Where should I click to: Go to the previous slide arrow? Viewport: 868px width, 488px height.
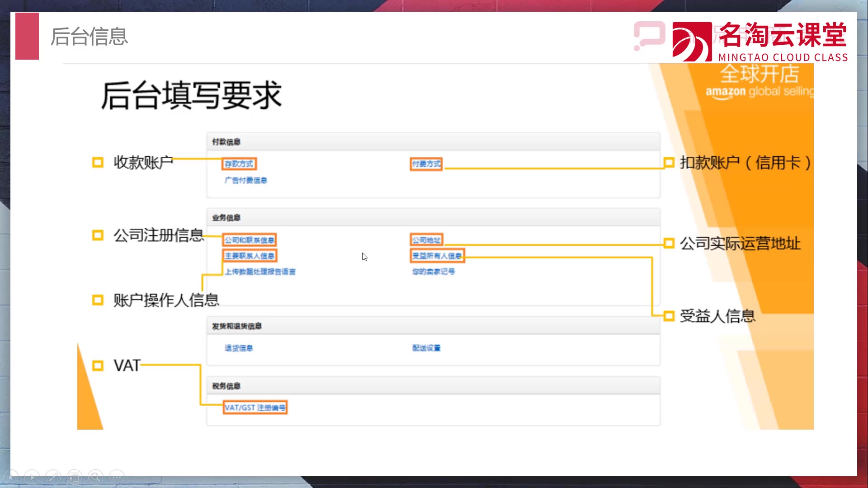click(11, 477)
